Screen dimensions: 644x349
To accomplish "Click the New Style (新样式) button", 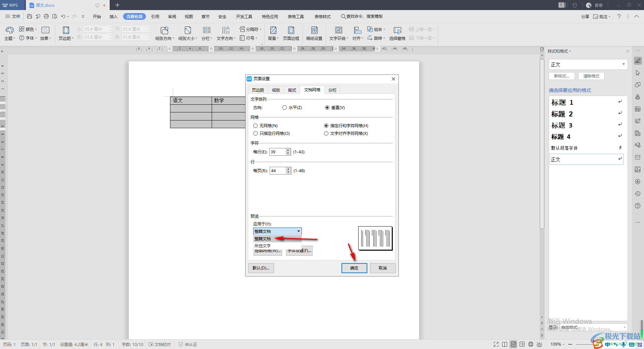I will tap(562, 76).
